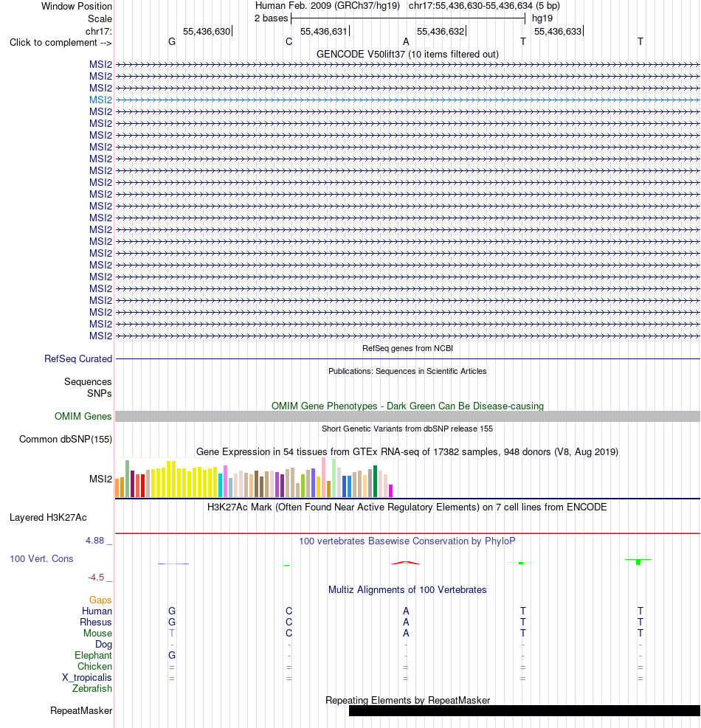Click the 55,436,630 position marker
The image size is (701, 728).
[207, 31]
